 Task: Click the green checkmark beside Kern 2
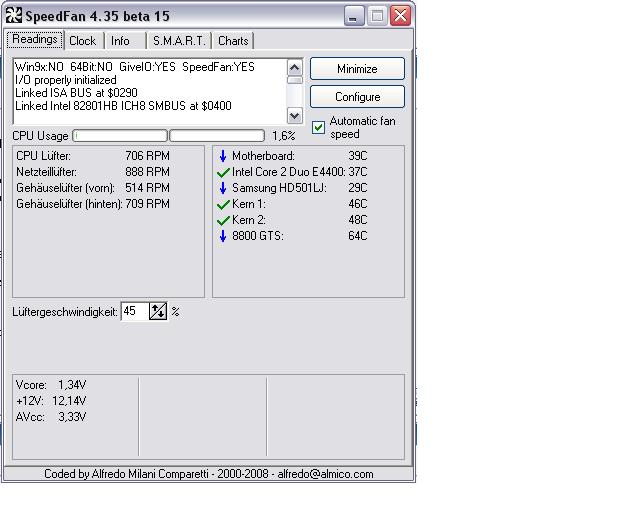coord(223,220)
